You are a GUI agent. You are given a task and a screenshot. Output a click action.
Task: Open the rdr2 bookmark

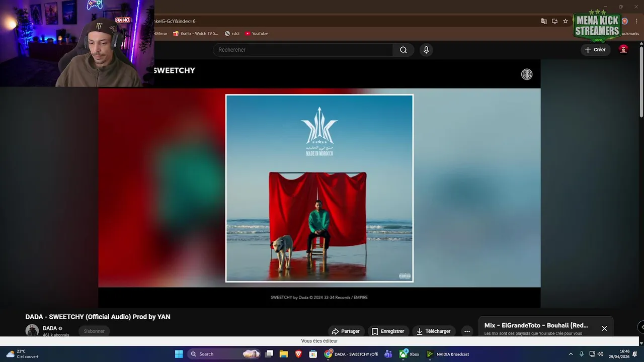[x=232, y=33]
